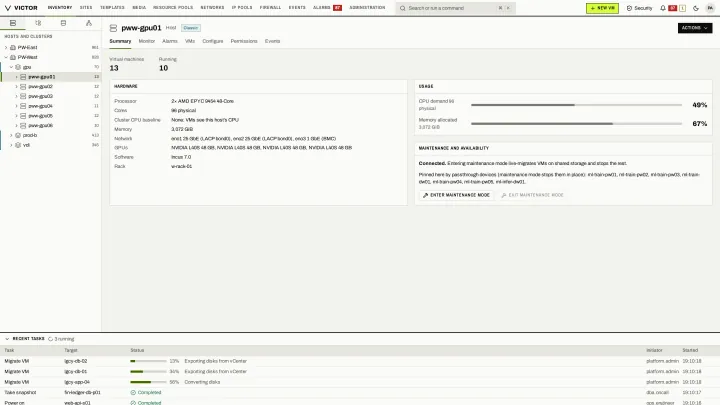This screenshot has height=405, width=720.
Task: Switch to the Monitor tab
Action: [146, 41]
